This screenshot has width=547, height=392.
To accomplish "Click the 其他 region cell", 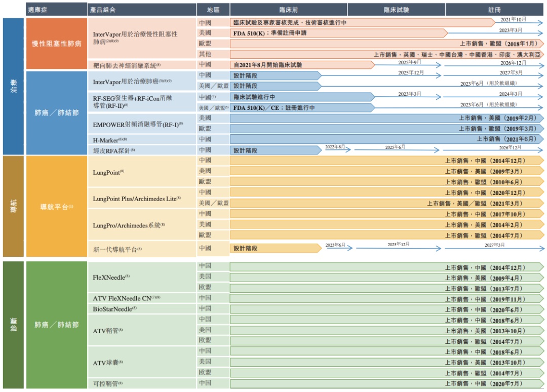I will click(x=213, y=54).
